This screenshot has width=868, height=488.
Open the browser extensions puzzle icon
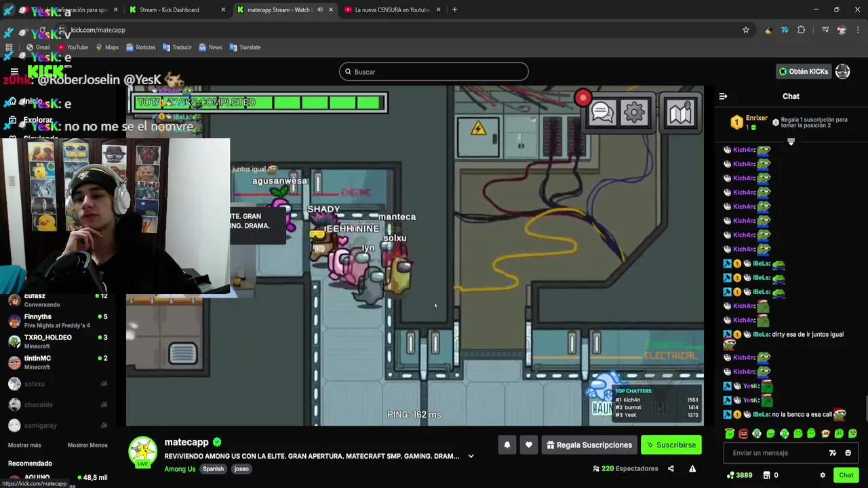[x=802, y=30]
